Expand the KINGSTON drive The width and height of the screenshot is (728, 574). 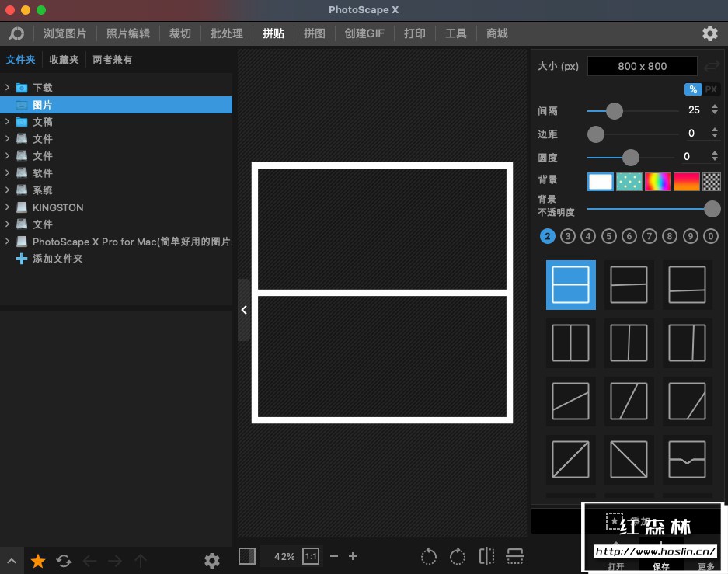7,207
